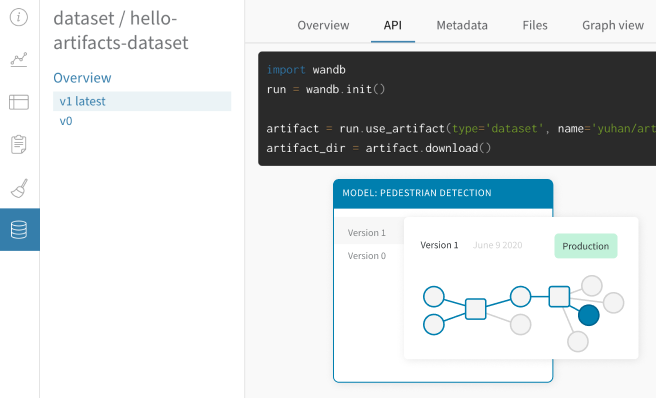Click the filled dark blue graph node
The height and width of the screenshot is (398, 656).
[589, 315]
